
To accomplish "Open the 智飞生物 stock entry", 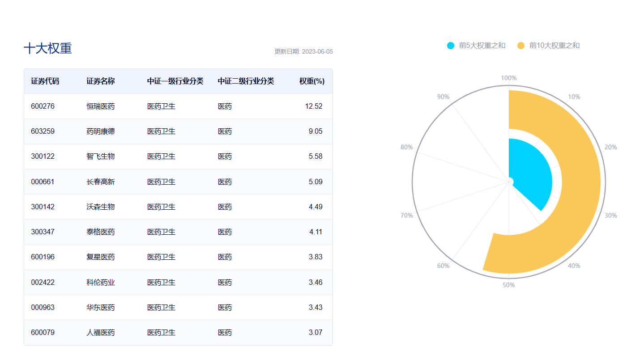I will coord(101,156).
